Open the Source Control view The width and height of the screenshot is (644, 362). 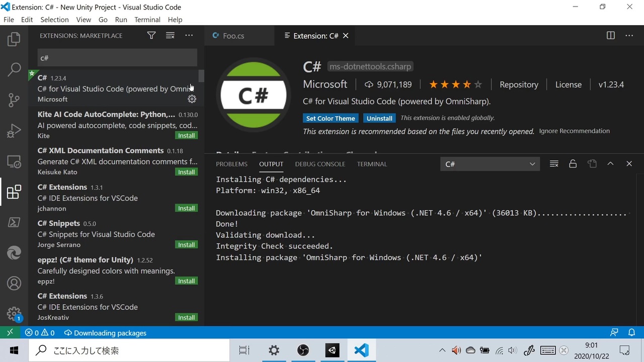point(14,100)
